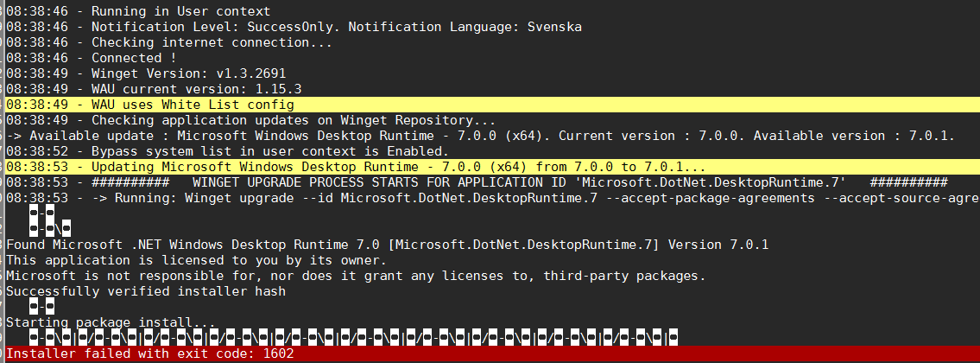This screenshot has width=980, height=363.
Task: Click the 'Starting package install...' line
Action: (111, 322)
